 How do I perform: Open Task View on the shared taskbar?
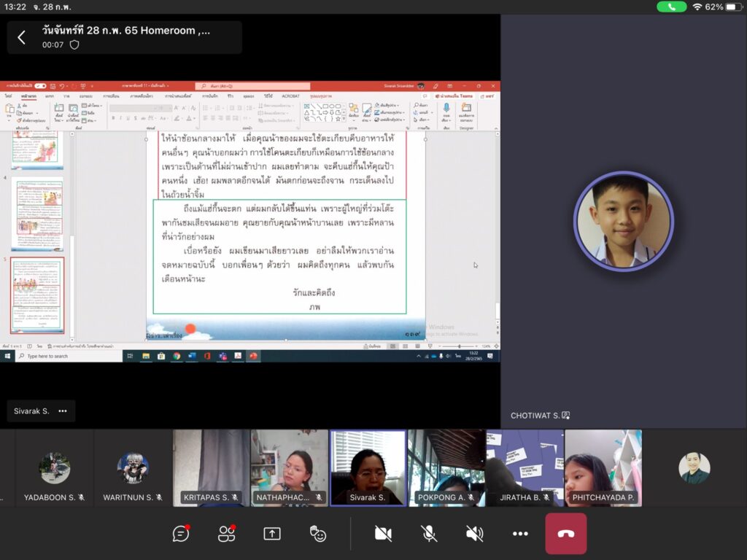point(130,356)
